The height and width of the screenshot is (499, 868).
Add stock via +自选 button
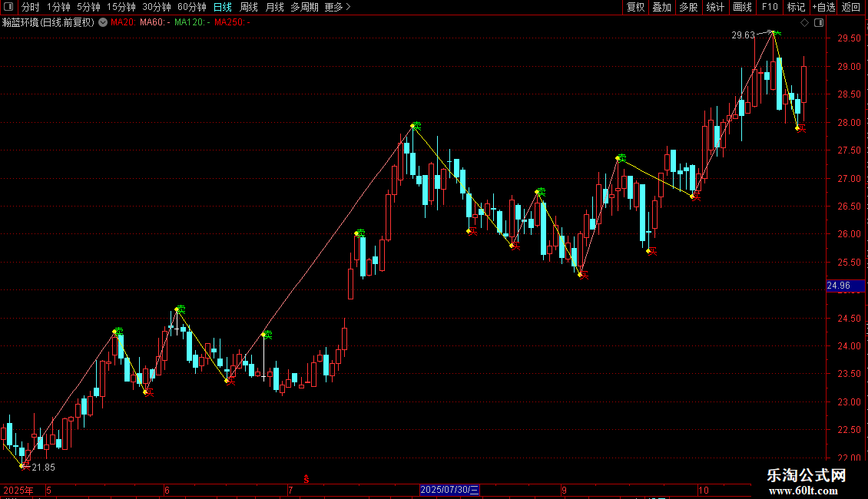(x=823, y=7)
